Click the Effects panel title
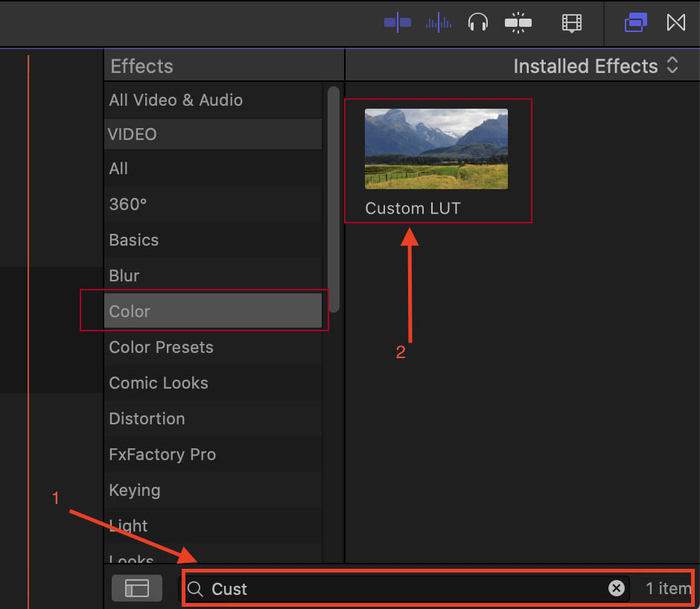700x609 pixels. pyautogui.click(x=141, y=66)
